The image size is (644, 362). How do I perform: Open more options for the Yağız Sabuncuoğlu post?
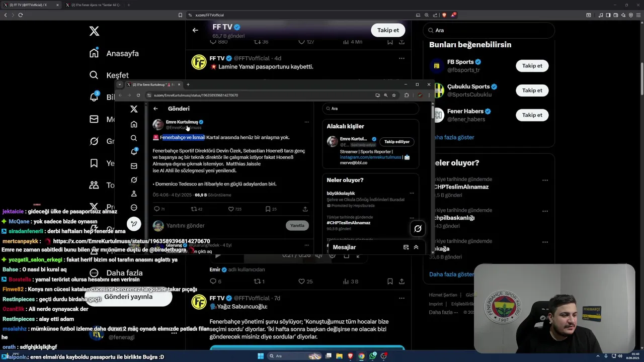[x=401, y=298]
